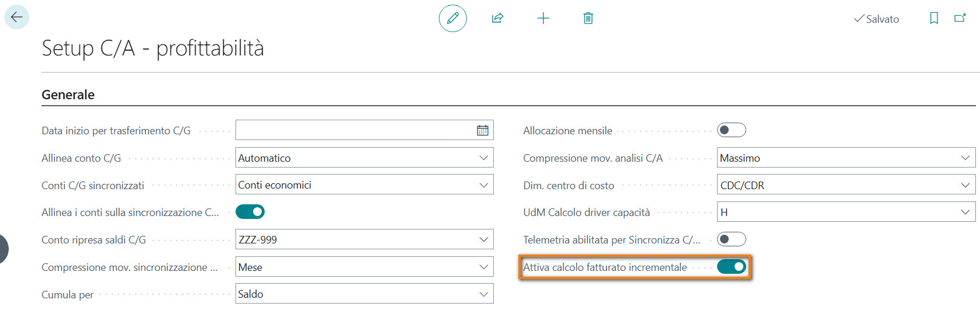Delete record using trash icon
The height and width of the screenshot is (310, 980).
tap(588, 18)
